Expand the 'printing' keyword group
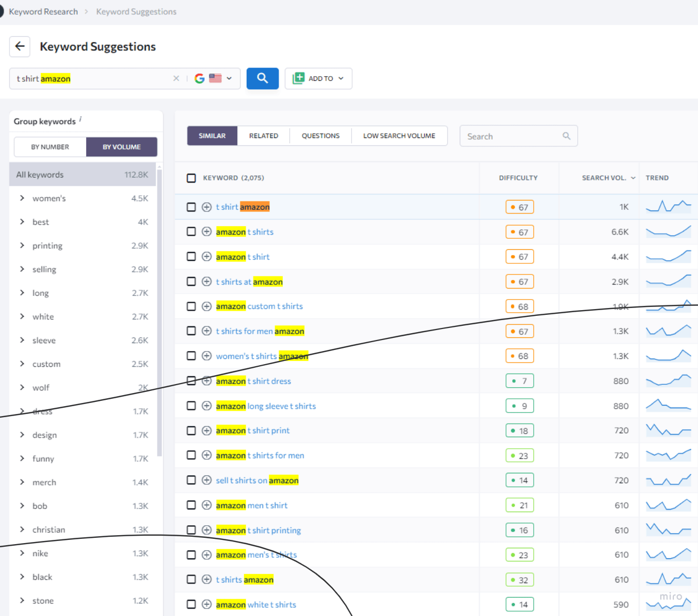Screen dimensions: 698x616 click(x=22, y=245)
